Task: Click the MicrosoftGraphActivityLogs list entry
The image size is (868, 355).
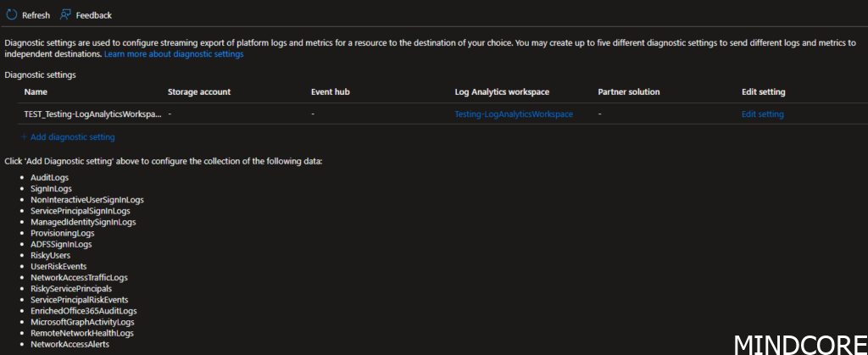Action: [82, 322]
